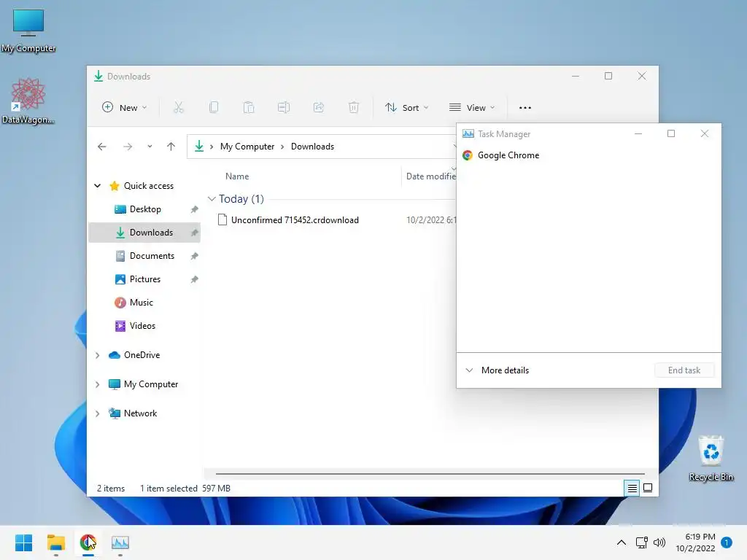Open the network icon in system tray

click(642, 542)
